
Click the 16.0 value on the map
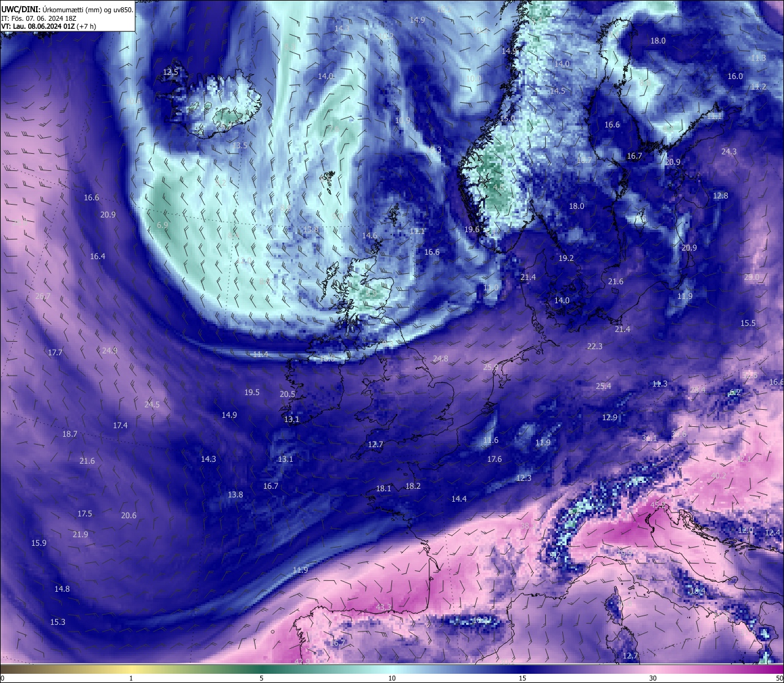pos(735,76)
